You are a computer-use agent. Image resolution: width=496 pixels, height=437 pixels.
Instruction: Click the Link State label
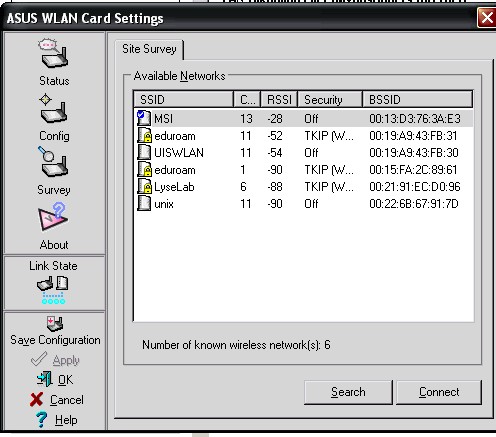(53, 266)
